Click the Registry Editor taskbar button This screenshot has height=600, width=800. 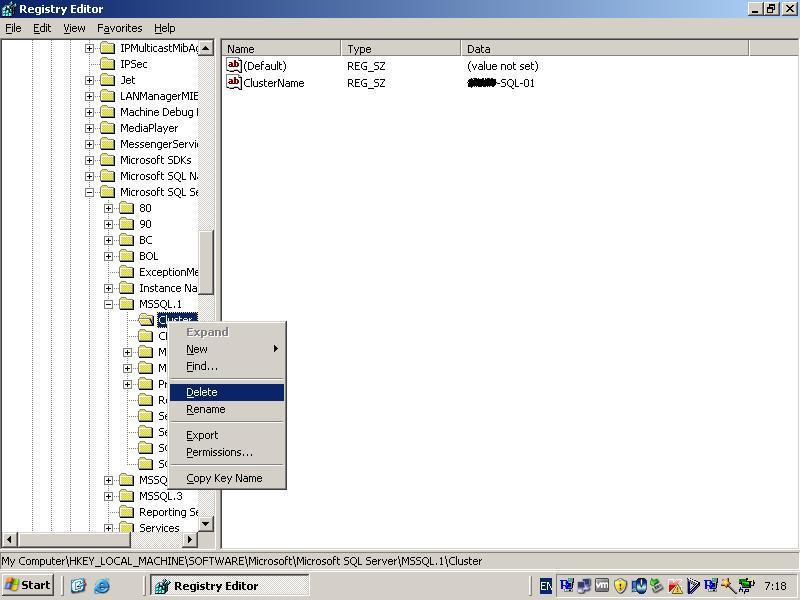[x=229, y=585]
